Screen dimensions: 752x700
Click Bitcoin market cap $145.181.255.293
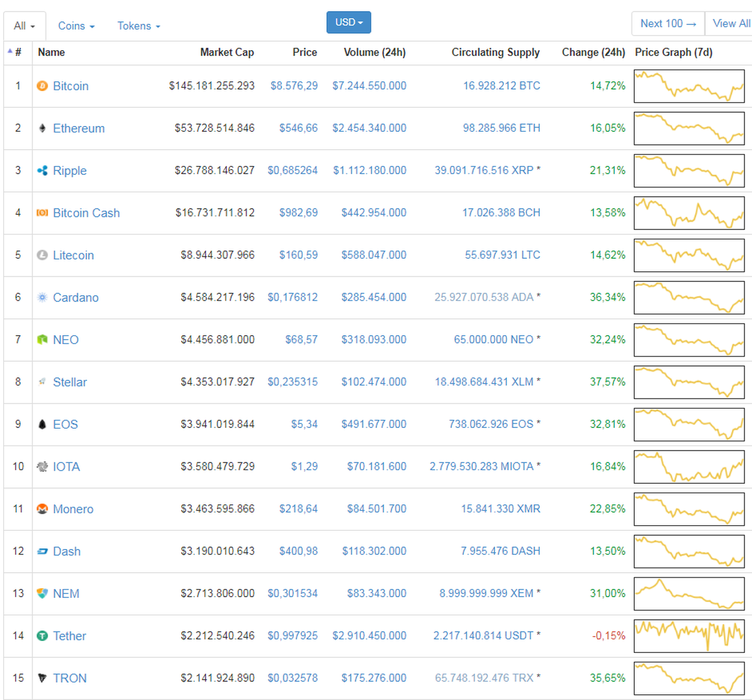coord(212,86)
